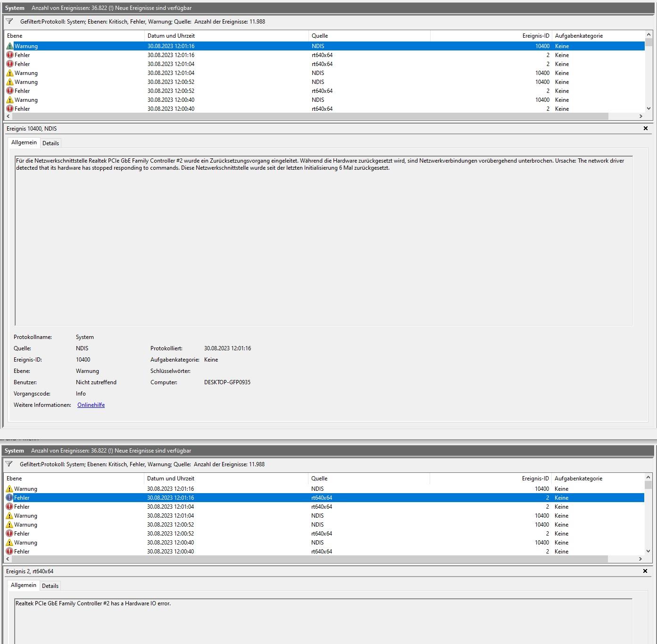This screenshot has width=657, height=644.
Task: Sort by Ebene column in lower list
Action: pos(74,479)
